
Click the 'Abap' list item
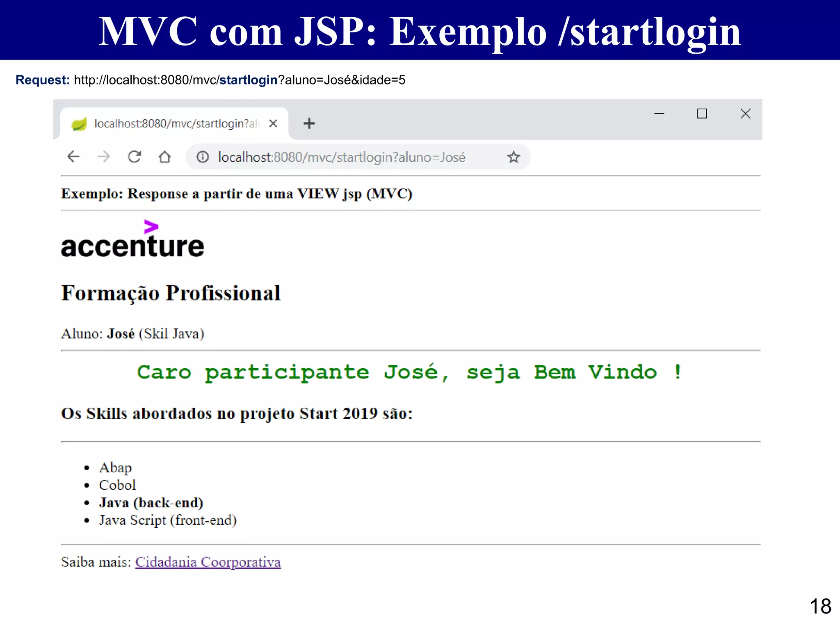[x=115, y=468]
